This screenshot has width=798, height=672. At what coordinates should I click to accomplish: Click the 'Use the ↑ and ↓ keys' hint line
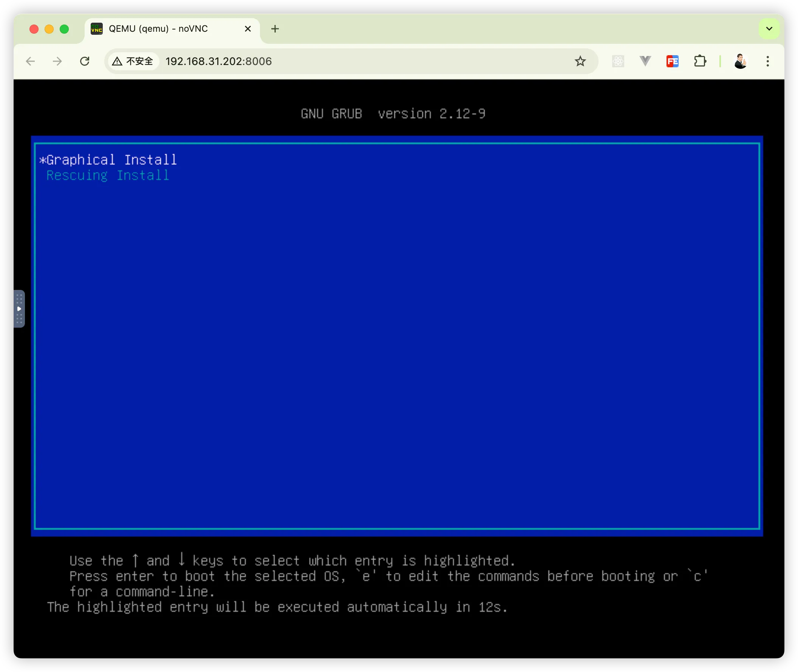[x=292, y=561]
